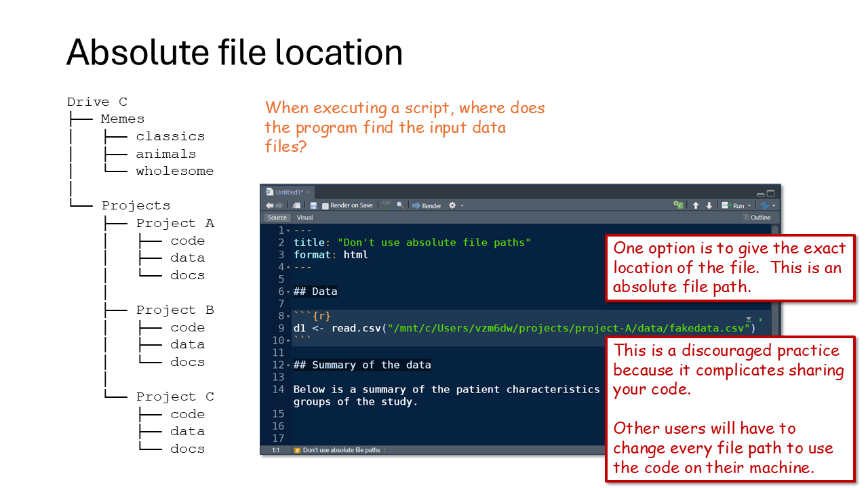Click the save document disk icon
The height and width of the screenshot is (488, 868).
313,205
